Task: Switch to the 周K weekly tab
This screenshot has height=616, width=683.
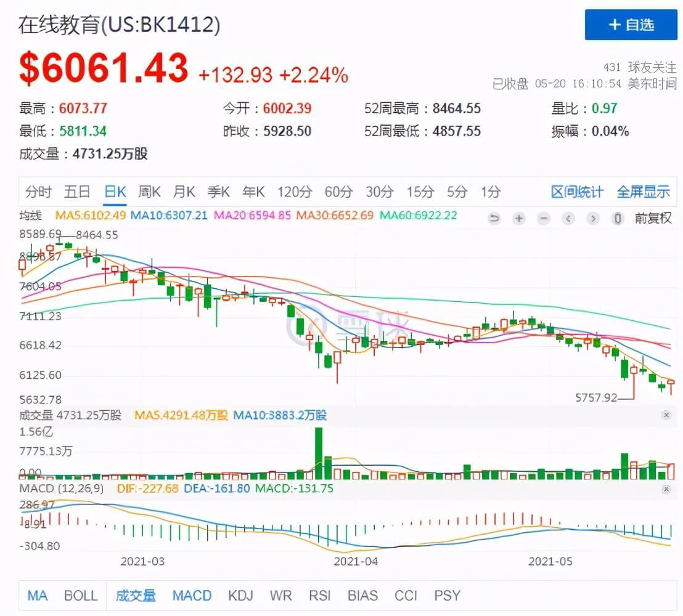Action: pyautogui.click(x=149, y=192)
